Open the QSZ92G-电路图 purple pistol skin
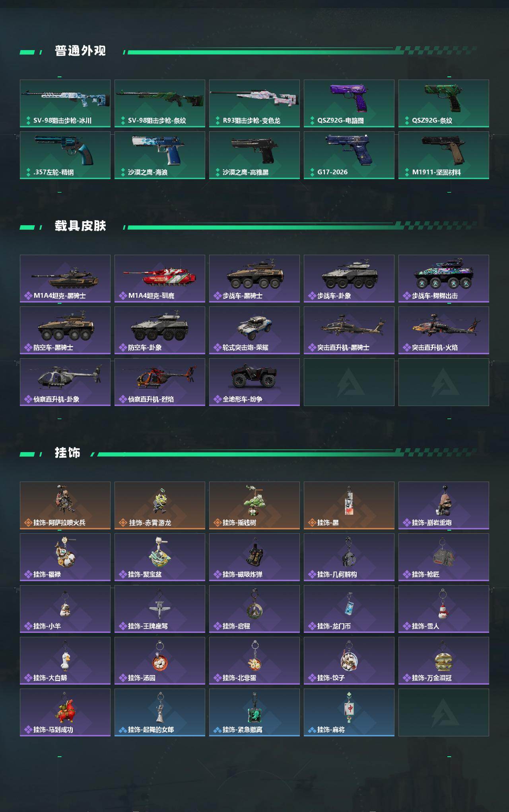 349,103
